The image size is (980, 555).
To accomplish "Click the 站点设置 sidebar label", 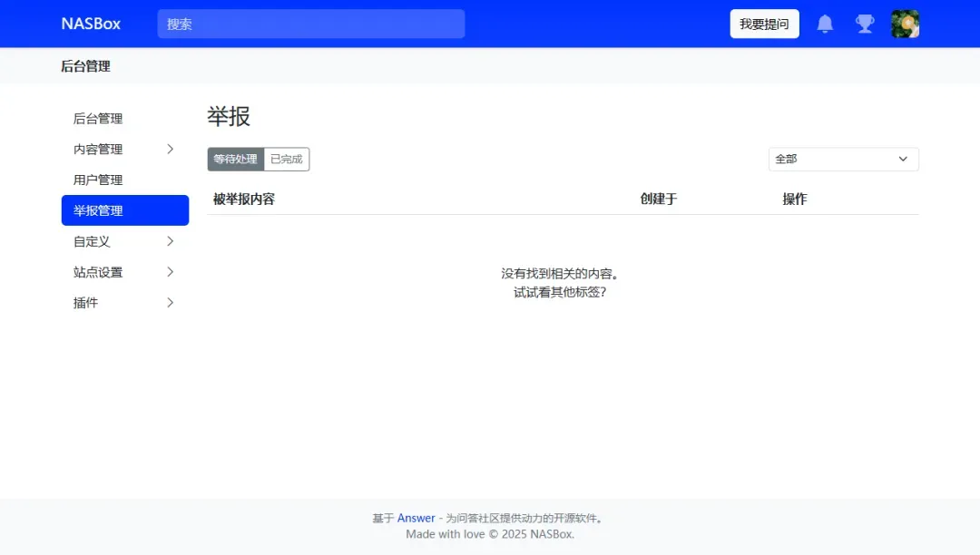I will tap(98, 272).
